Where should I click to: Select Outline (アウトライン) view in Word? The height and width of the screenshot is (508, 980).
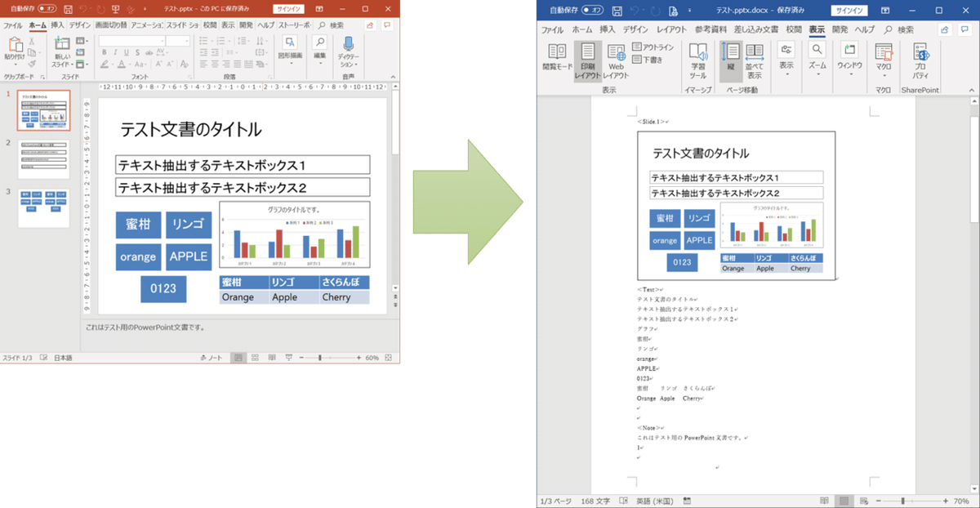pyautogui.click(x=653, y=47)
